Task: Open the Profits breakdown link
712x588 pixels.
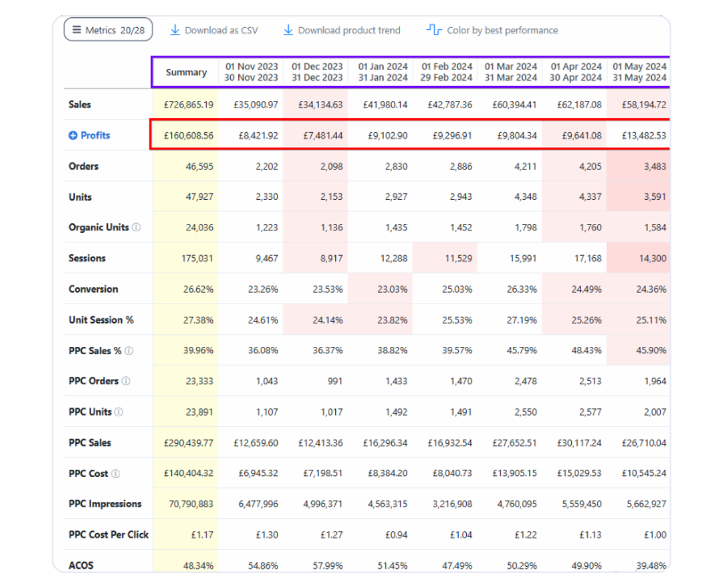Action: [x=95, y=136]
